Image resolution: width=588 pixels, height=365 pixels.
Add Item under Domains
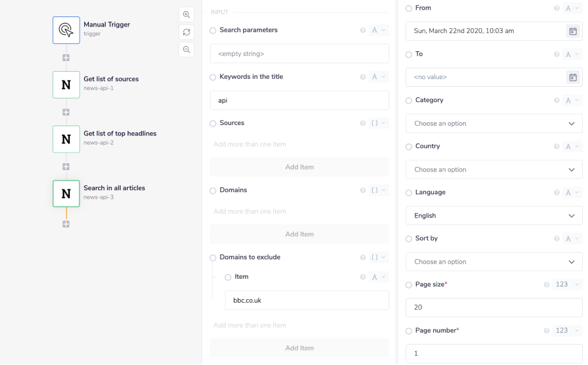point(299,234)
